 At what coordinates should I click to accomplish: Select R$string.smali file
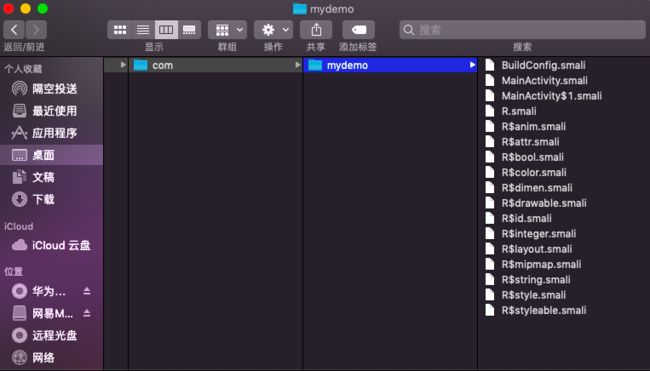[x=536, y=280]
